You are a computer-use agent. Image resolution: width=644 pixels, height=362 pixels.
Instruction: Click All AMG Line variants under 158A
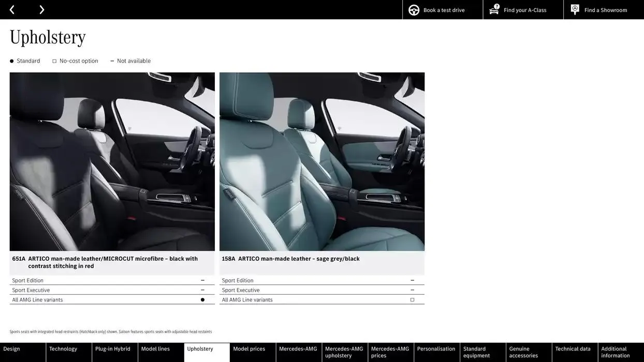pyautogui.click(x=322, y=300)
